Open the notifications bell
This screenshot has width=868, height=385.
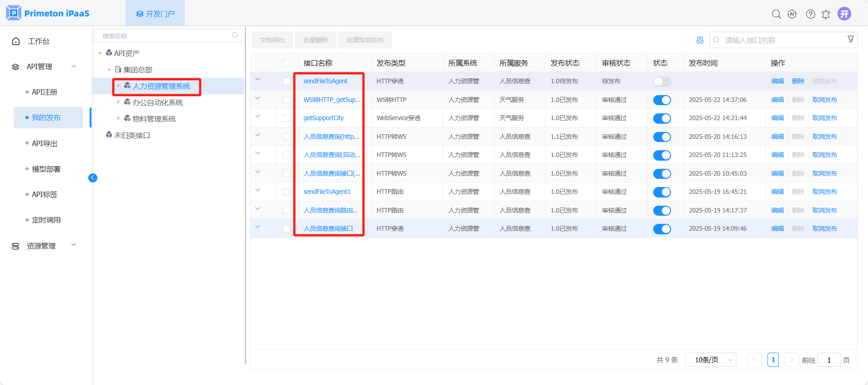[826, 15]
